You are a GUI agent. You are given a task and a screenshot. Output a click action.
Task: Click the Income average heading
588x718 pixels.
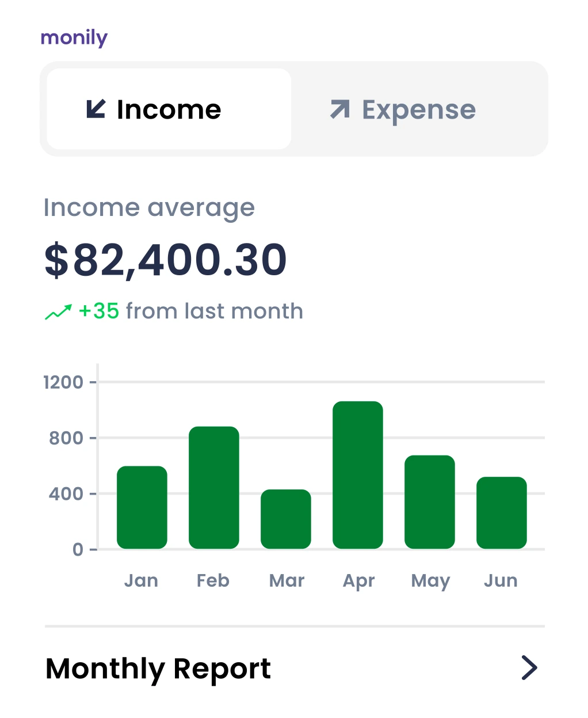[x=149, y=208]
